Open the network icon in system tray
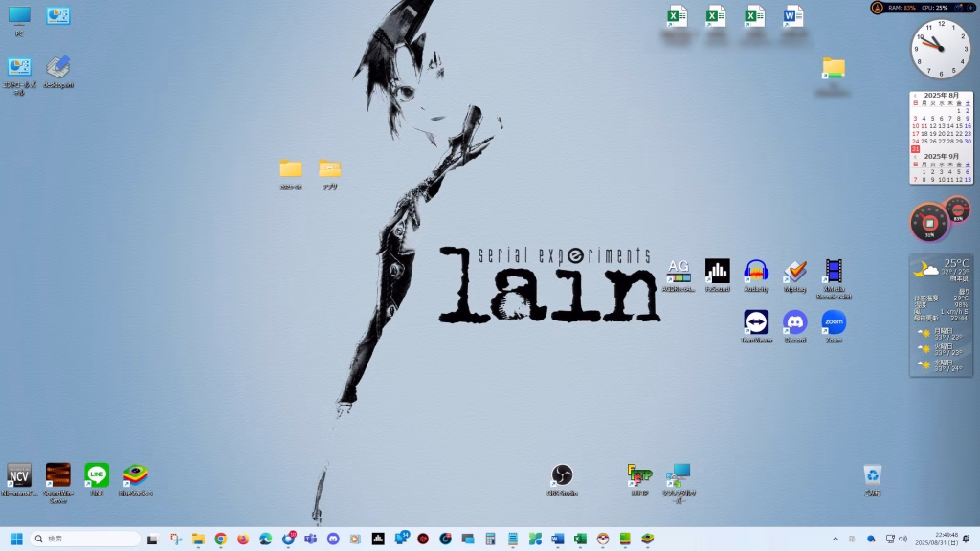The height and width of the screenshot is (551, 980). (x=890, y=539)
